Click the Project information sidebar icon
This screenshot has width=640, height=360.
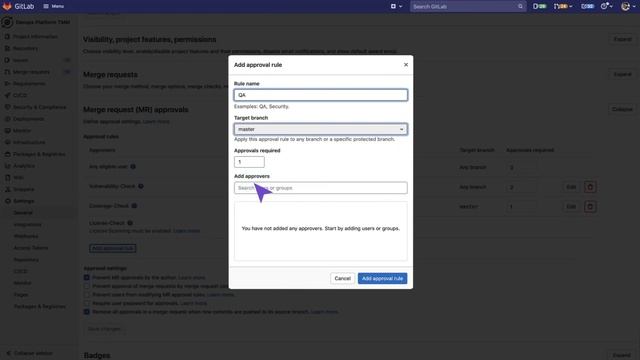pyautogui.click(x=7, y=37)
